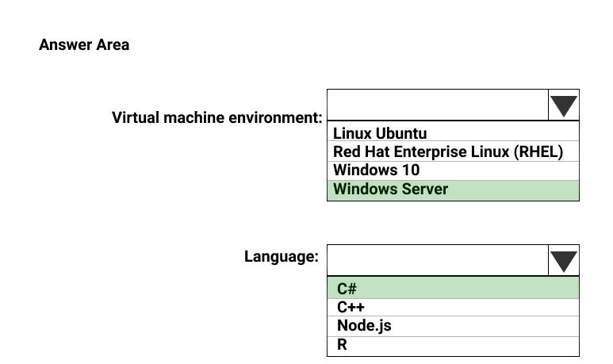
Task: Click the empty Virtual machine environment field
Action: (438, 105)
